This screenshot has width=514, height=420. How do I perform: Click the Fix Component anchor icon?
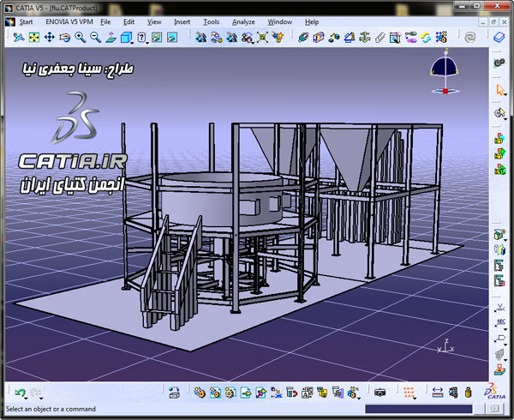tap(364, 38)
